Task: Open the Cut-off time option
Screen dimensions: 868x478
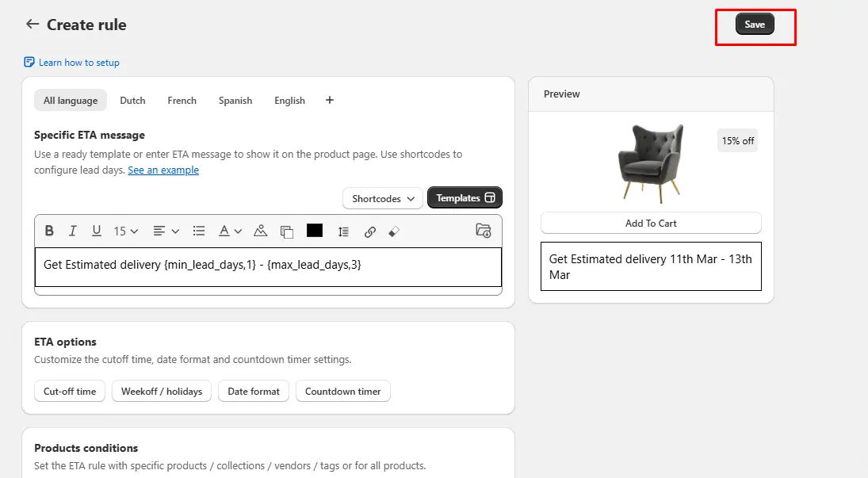Action: click(70, 391)
